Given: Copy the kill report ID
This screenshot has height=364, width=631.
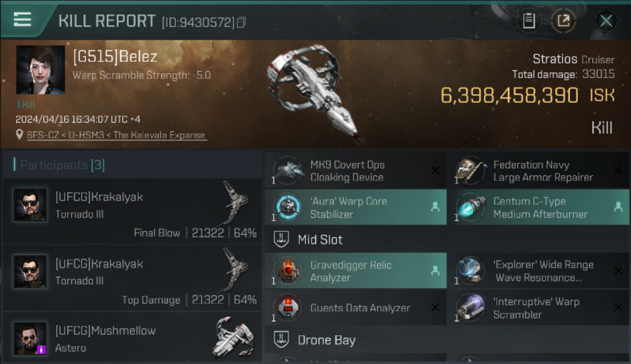Looking at the screenshot, I should coord(241,22).
